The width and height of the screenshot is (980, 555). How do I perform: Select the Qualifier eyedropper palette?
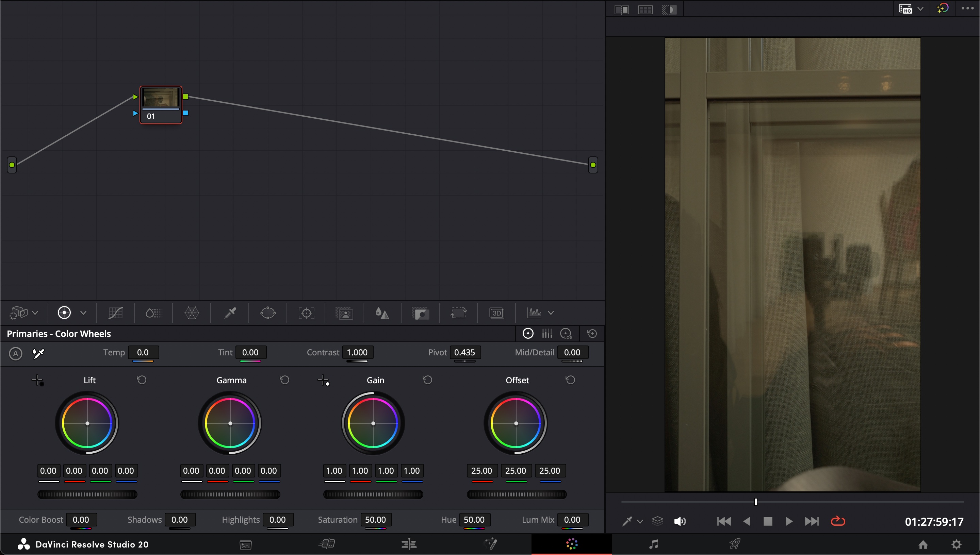[x=230, y=313]
